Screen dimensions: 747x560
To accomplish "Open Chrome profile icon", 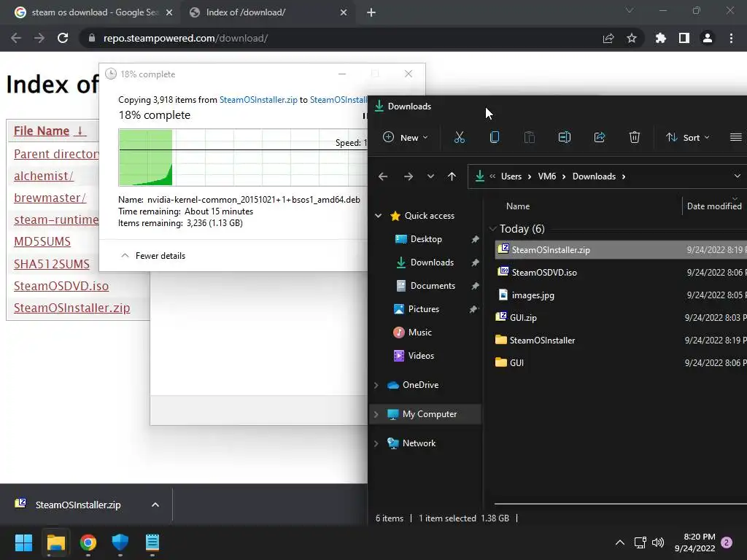I will click(x=708, y=38).
